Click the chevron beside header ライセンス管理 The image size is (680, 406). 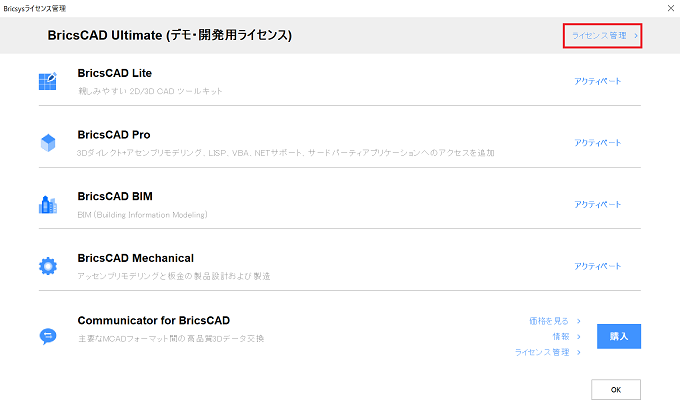pyautogui.click(x=636, y=36)
